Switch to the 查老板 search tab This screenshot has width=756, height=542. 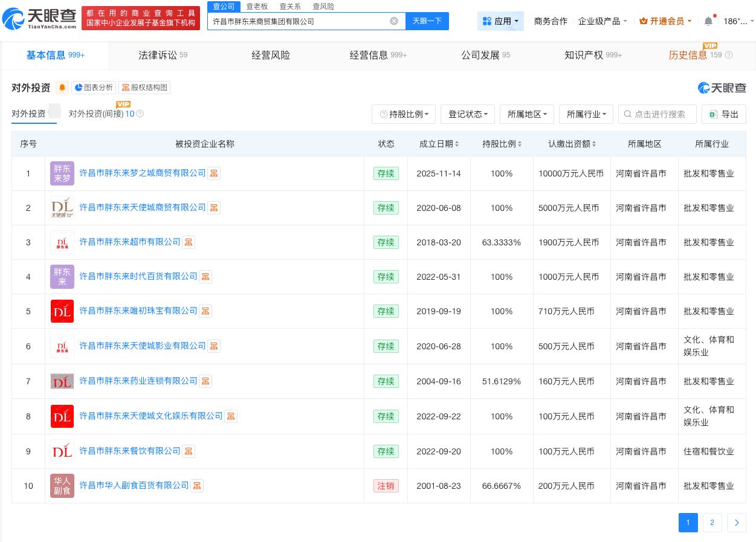pos(257,7)
